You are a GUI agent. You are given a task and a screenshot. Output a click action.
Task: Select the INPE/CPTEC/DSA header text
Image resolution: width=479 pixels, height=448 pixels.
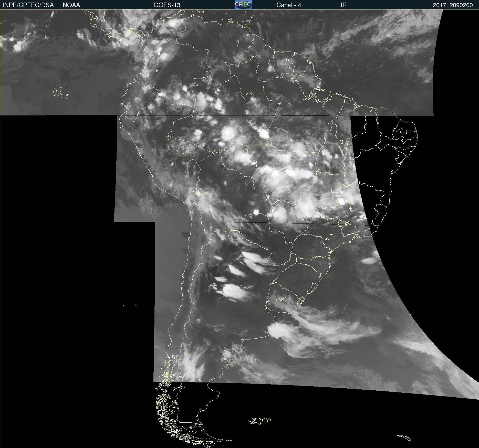coord(28,5)
